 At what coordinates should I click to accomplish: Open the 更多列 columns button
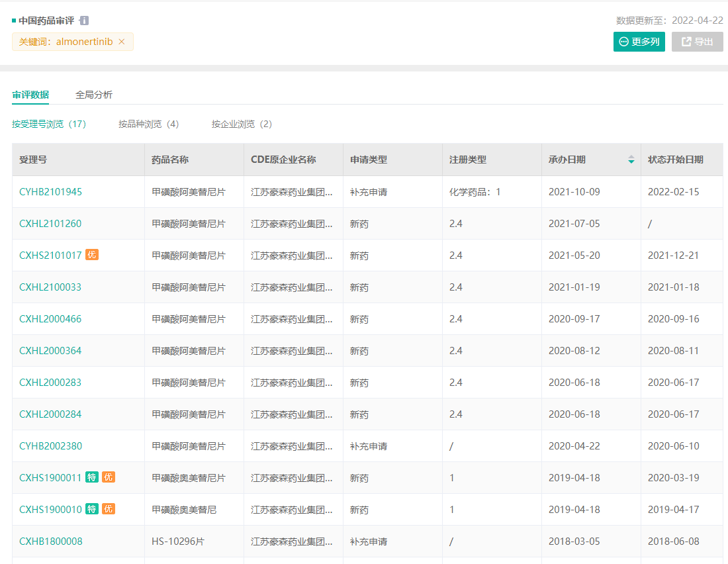point(639,42)
